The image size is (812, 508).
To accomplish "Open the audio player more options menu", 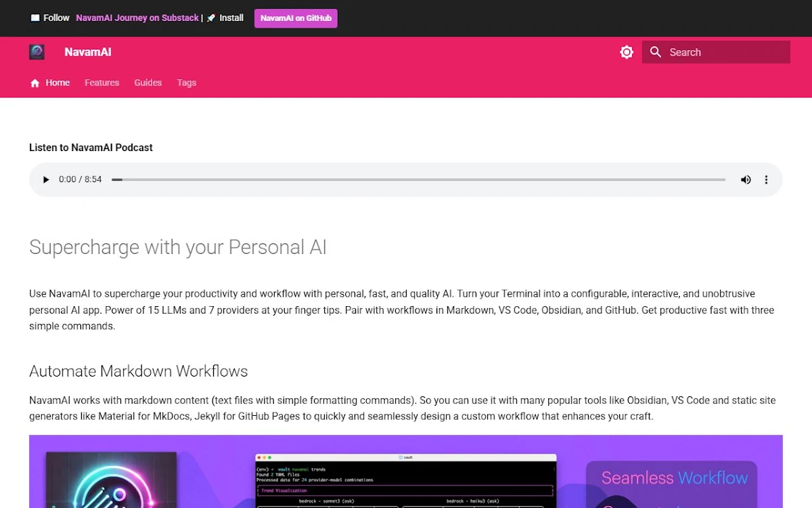I will coord(766,179).
